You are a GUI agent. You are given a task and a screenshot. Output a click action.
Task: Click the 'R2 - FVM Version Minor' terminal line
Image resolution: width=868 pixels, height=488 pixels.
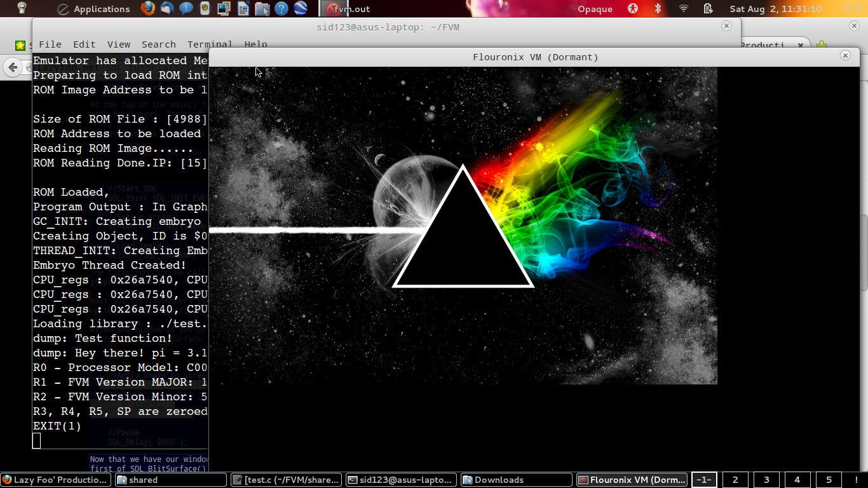click(x=120, y=396)
